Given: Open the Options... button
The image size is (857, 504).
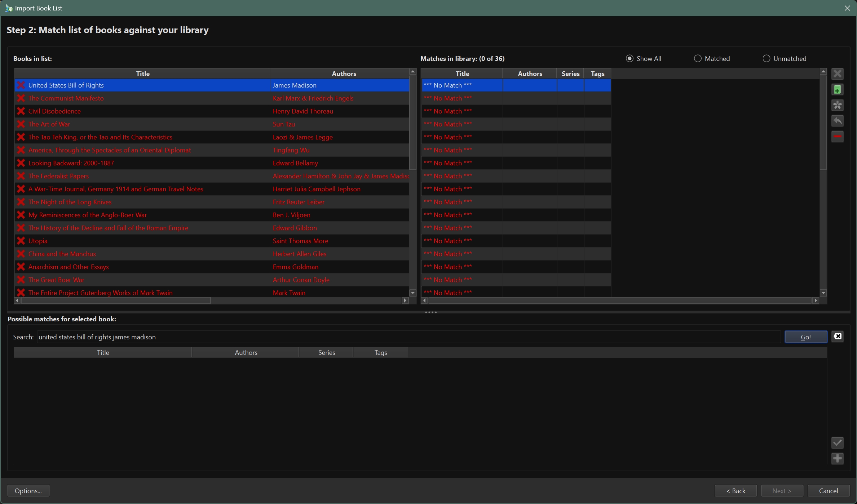Looking at the screenshot, I should click(28, 491).
